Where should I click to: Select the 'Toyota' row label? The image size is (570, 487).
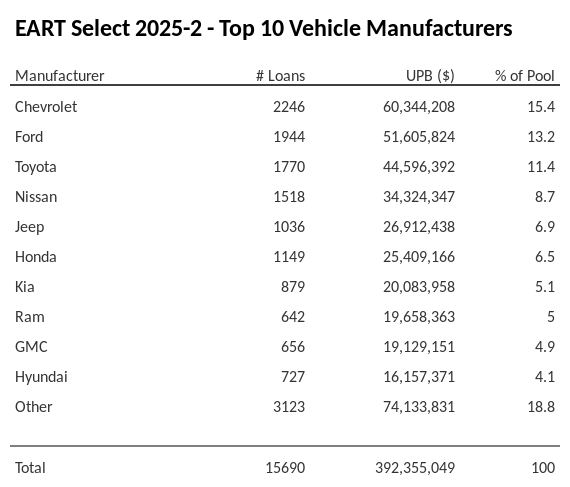36,167
